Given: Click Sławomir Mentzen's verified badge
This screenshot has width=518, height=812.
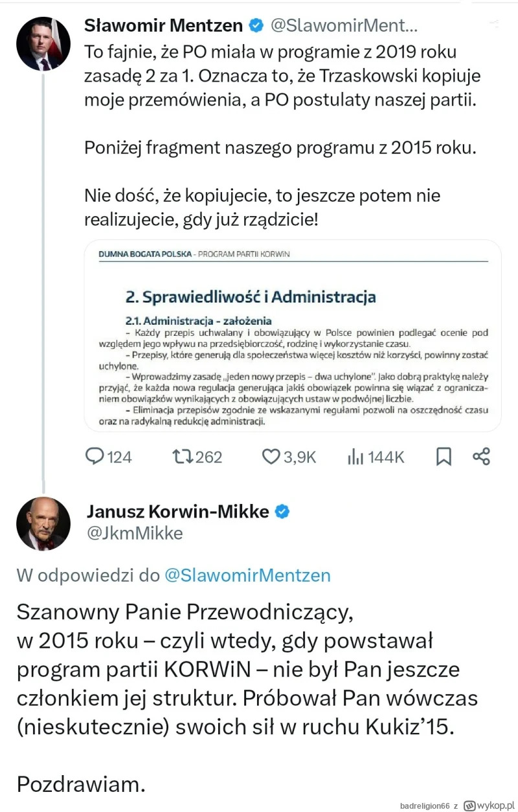Looking at the screenshot, I should [256, 26].
